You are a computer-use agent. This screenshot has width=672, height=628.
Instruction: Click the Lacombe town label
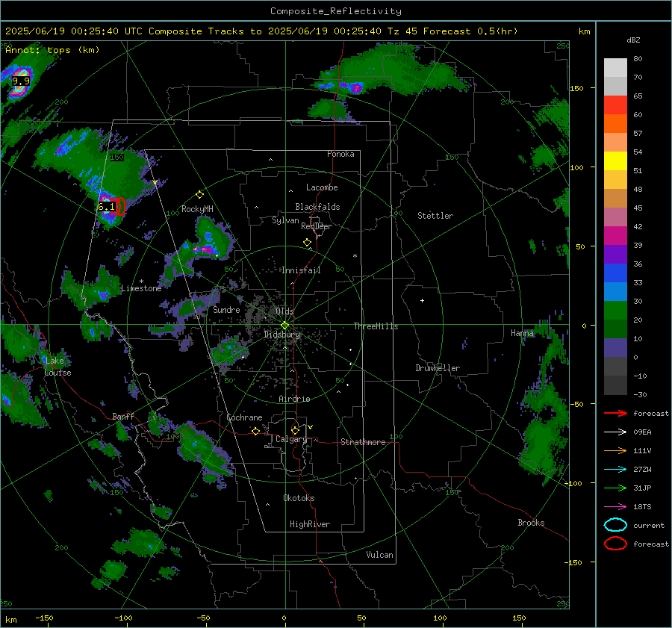click(x=322, y=187)
